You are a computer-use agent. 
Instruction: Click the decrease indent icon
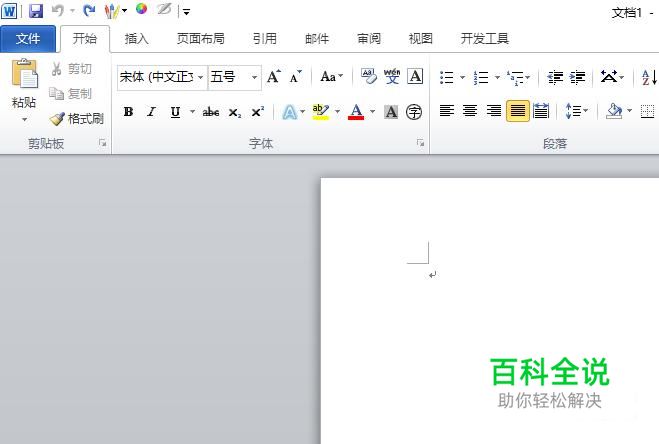[555, 77]
